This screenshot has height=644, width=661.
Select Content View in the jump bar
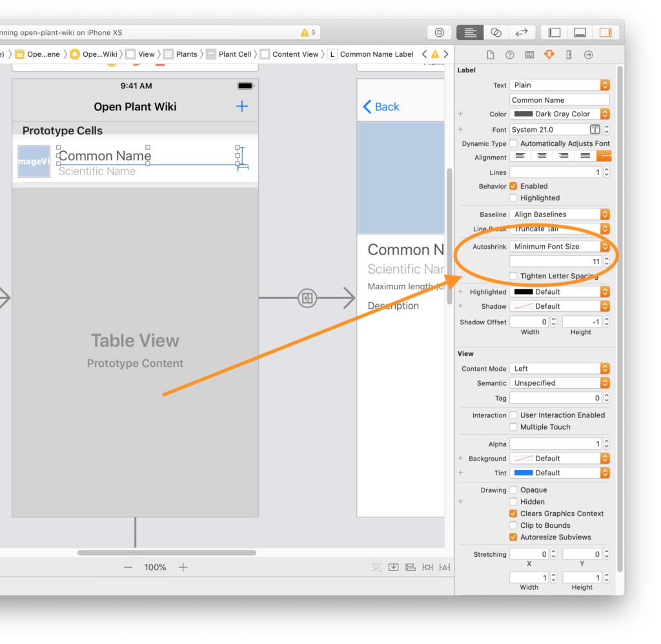point(290,54)
